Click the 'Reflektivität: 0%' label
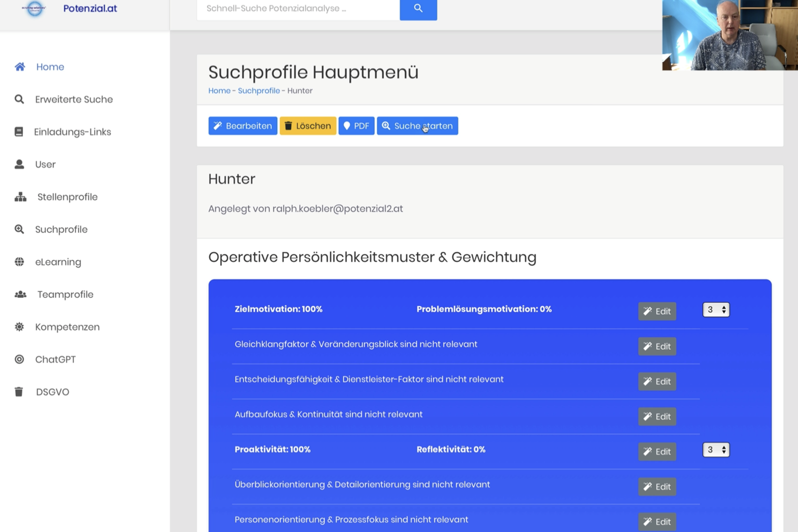798x532 pixels. [451, 449]
